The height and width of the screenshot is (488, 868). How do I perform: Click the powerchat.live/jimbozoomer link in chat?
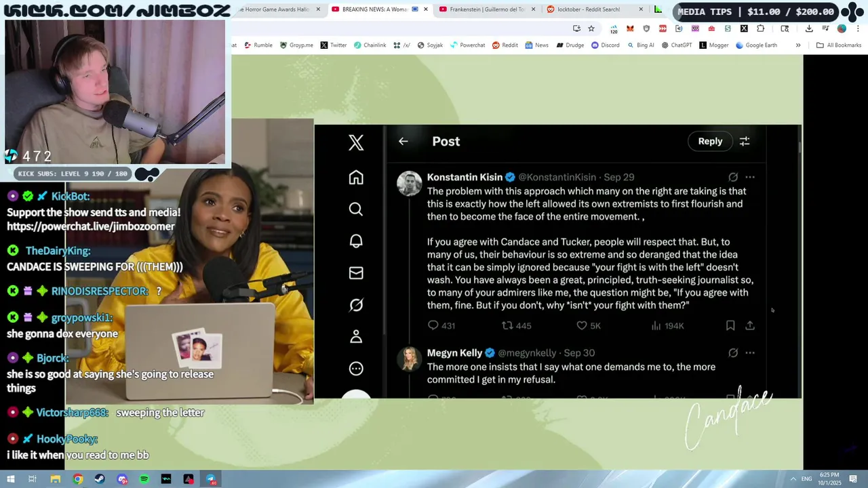tap(91, 226)
